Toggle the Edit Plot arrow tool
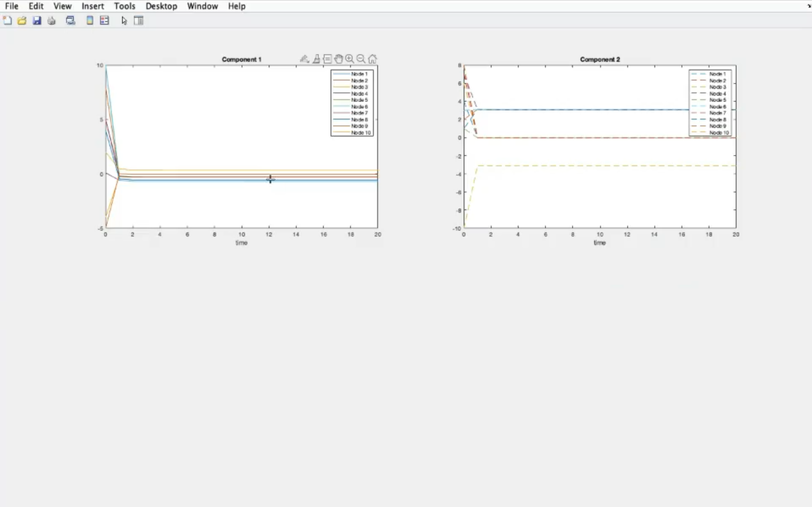The width and height of the screenshot is (812, 507). pos(124,21)
